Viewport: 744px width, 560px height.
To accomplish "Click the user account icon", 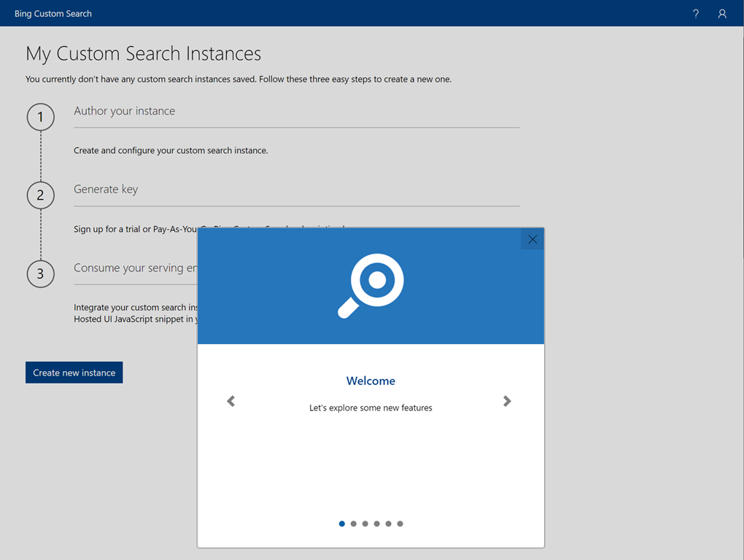I will 721,14.
